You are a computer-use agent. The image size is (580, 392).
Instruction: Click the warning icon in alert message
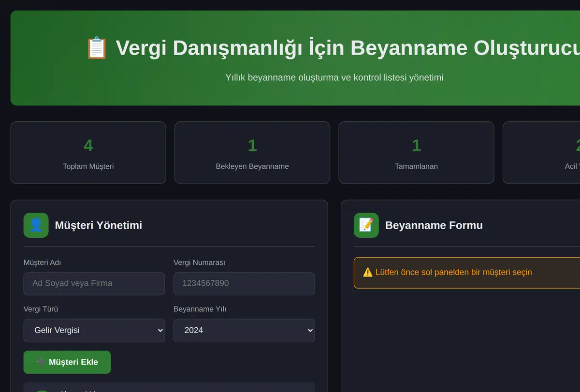click(368, 272)
